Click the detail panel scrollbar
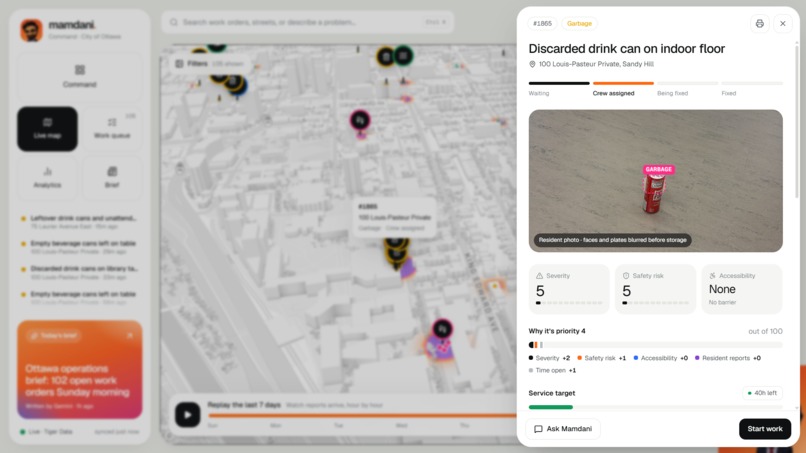Screen dimensions: 806x453 (x=797, y=121)
